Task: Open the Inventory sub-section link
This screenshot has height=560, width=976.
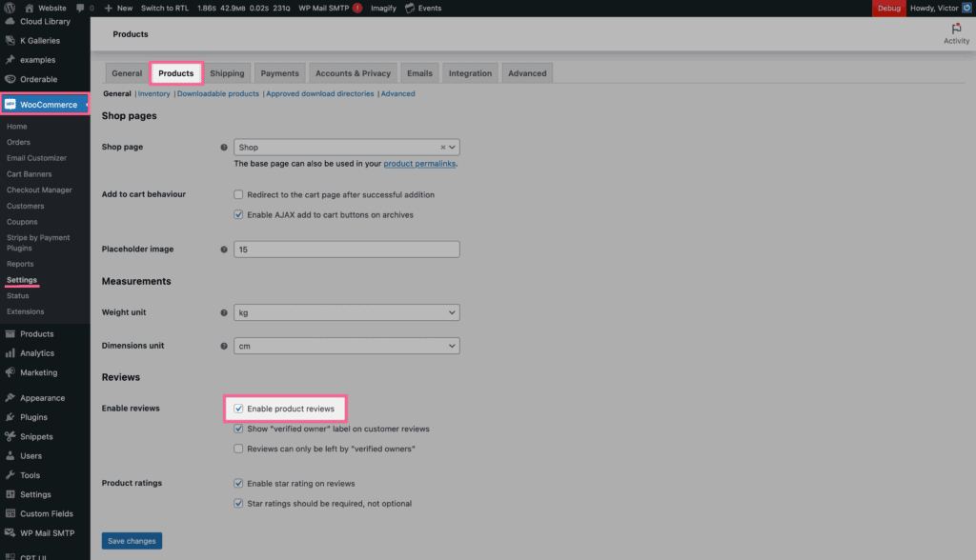Action: pyautogui.click(x=153, y=94)
